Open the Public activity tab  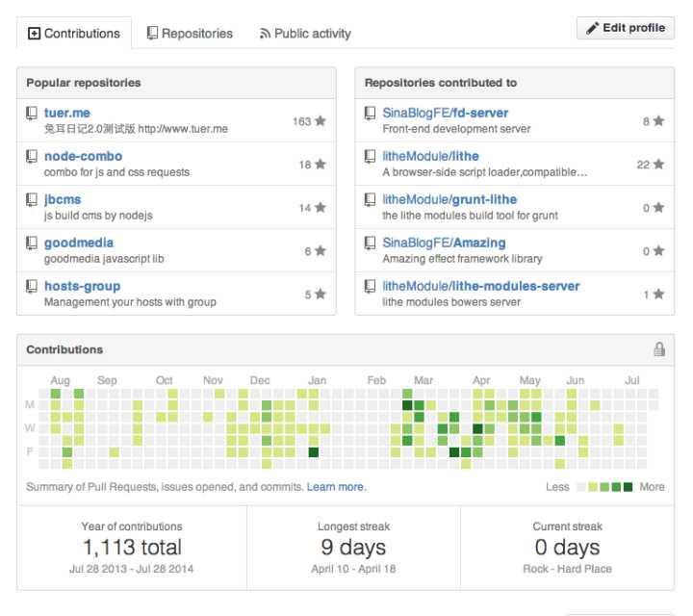(305, 34)
